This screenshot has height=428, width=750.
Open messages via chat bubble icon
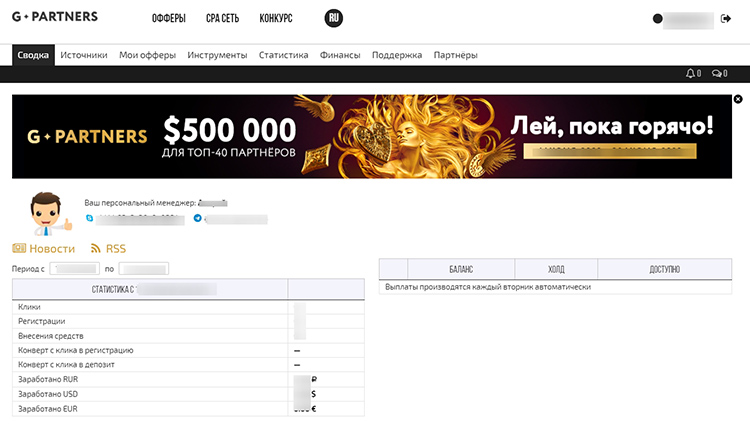tap(717, 74)
